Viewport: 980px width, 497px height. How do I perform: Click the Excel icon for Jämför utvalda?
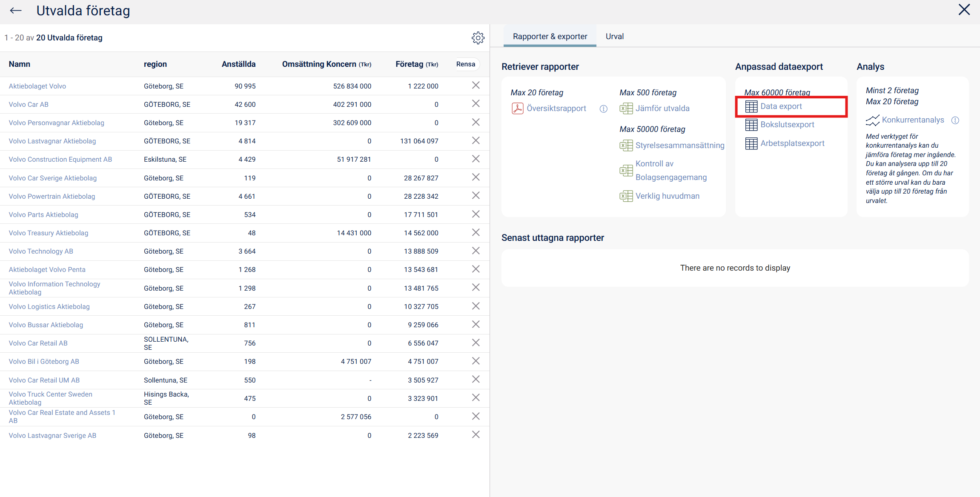[x=626, y=109]
